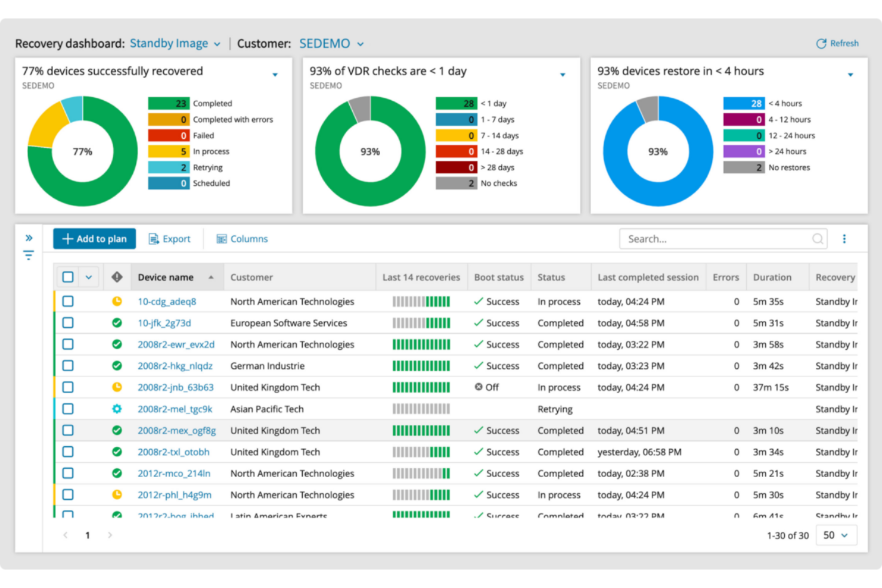Image resolution: width=882 pixels, height=588 pixels.
Task: Click the gear status icon for 2008r2-mel_tgc9k
Action: point(117,409)
